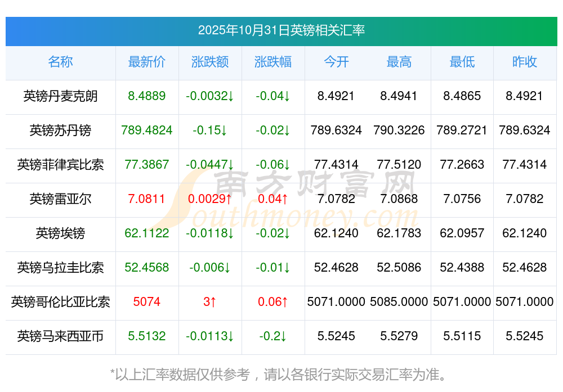Click latest price 62.1122
The image size is (563, 392).
pos(147,233)
